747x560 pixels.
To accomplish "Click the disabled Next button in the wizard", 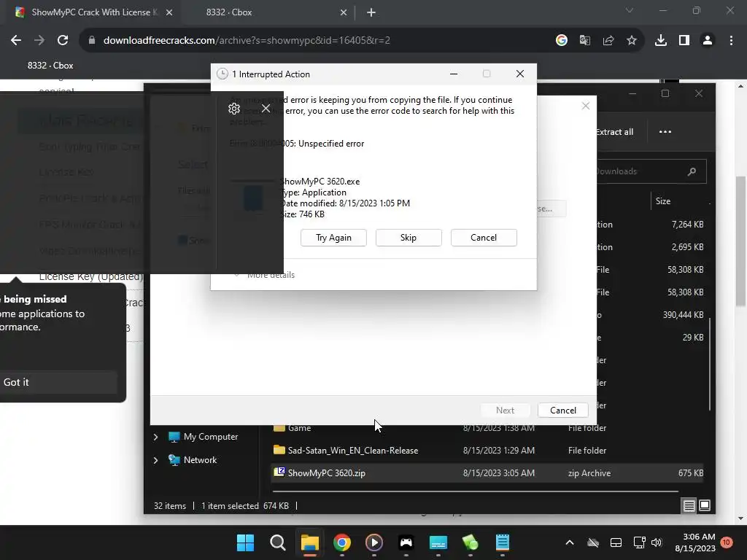I will tap(505, 410).
